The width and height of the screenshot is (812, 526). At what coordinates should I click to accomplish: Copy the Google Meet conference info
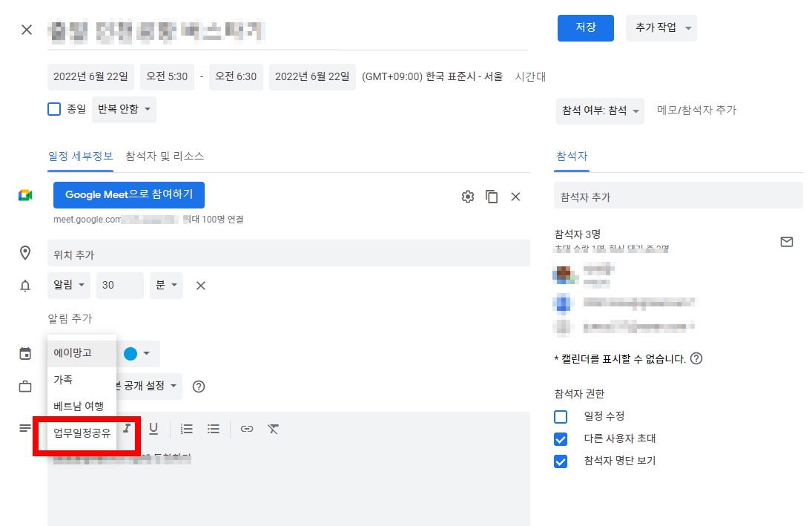[x=492, y=197]
